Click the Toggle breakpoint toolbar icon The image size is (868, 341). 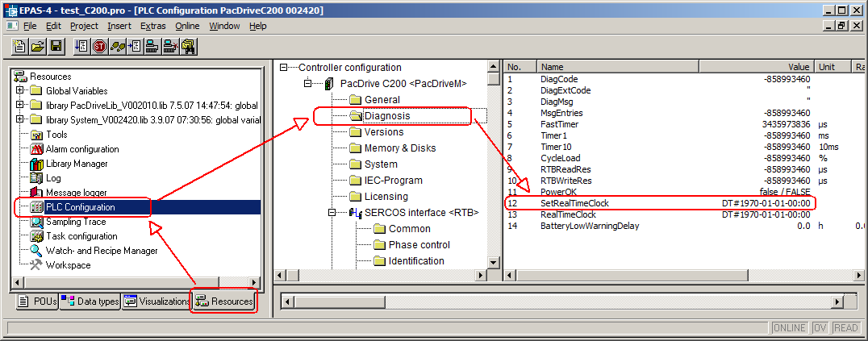(x=135, y=46)
